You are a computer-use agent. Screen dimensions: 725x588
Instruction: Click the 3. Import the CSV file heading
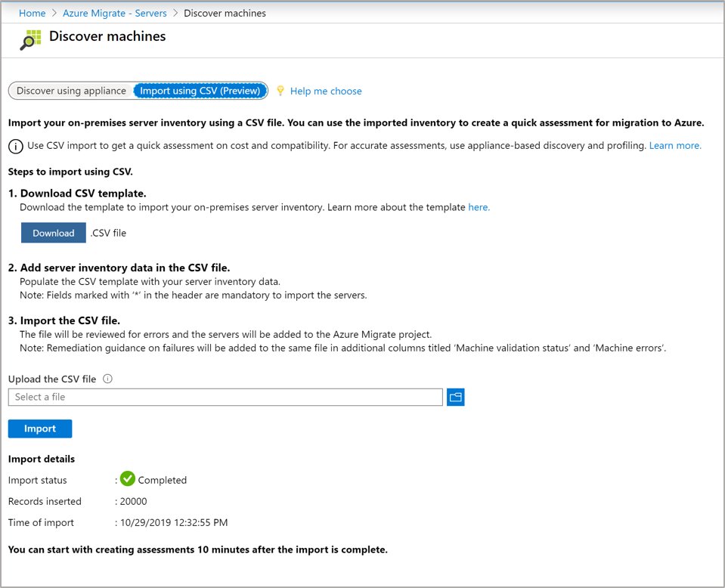(x=64, y=320)
